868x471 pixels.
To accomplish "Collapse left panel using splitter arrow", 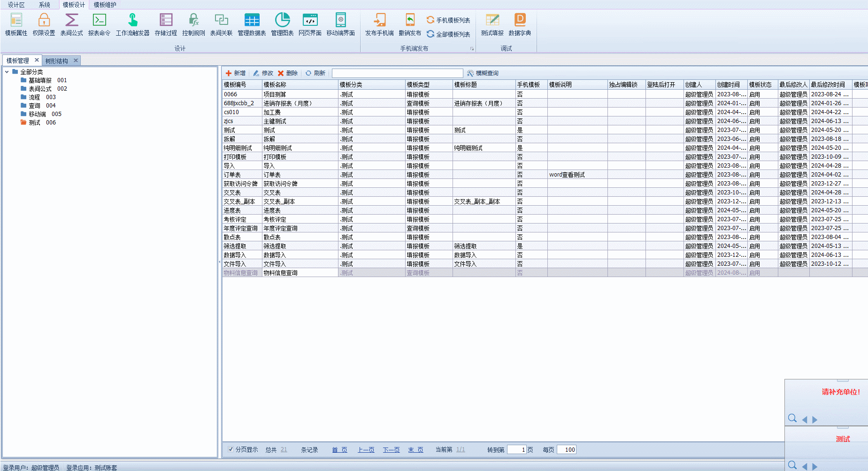I will 219,262.
